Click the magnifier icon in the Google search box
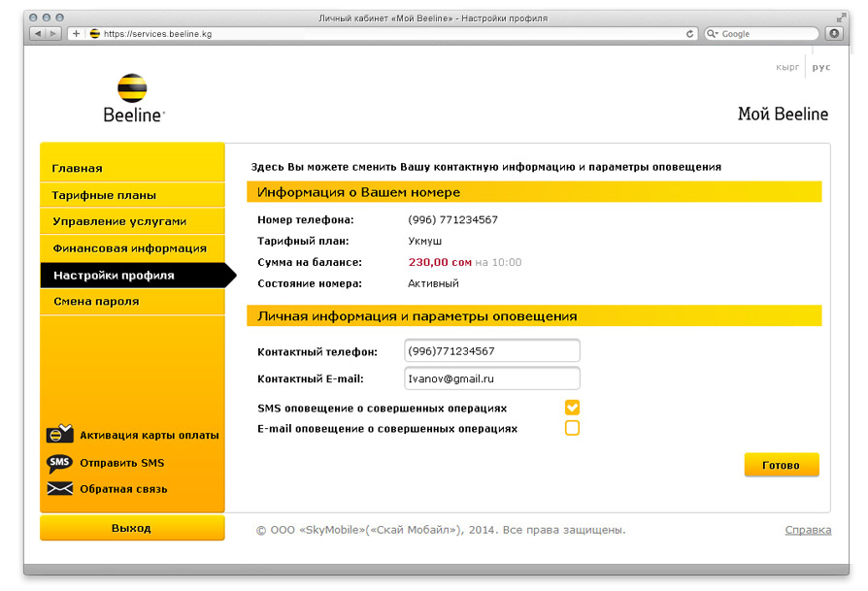This screenshot has height=591, width=868. (712, 34)
